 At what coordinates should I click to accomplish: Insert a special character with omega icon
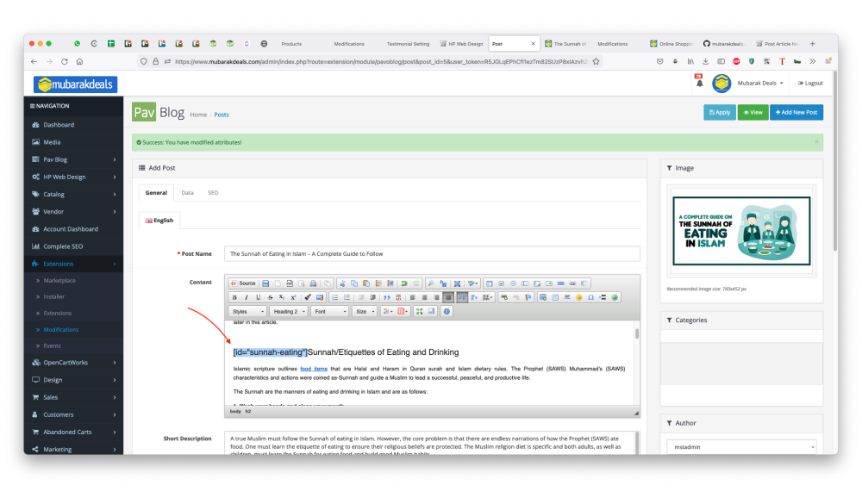(591, 297)
